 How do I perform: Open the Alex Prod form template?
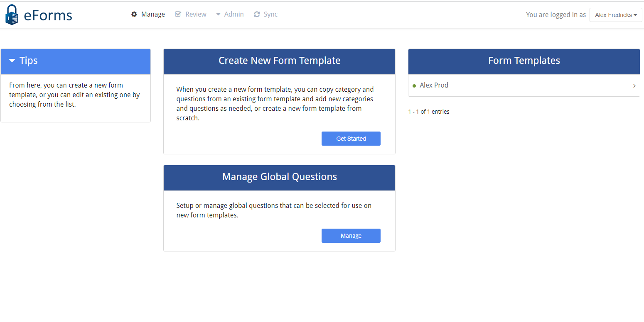coord(524,85)
